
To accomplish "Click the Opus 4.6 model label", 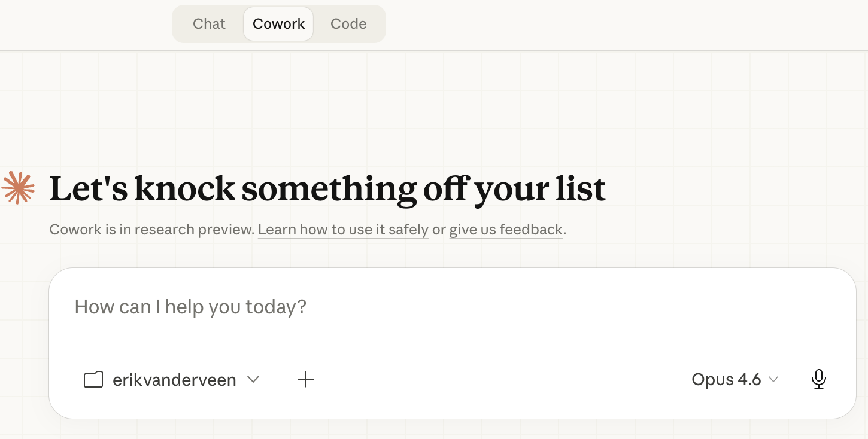I will pos(727,379).
